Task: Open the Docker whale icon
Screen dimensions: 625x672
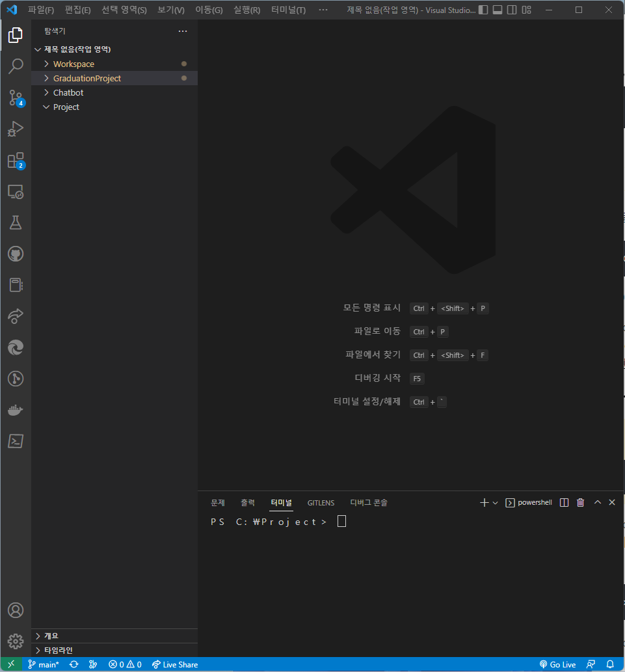Action: pyautogui.click(x=16, y=410)
